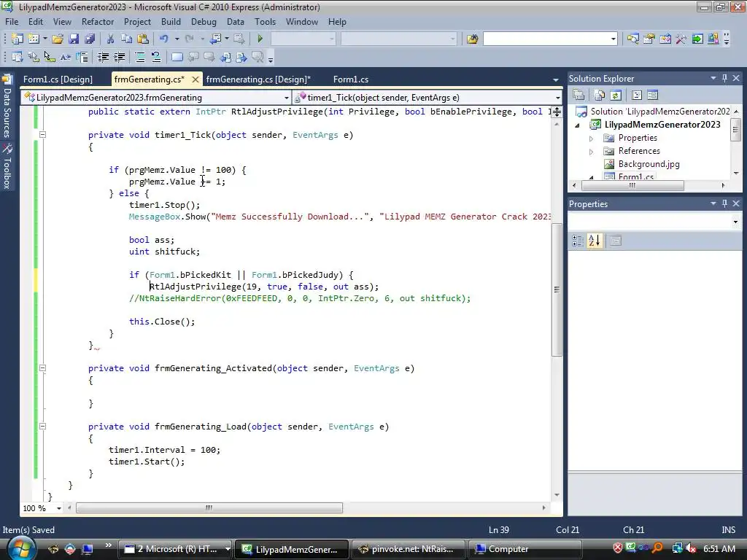Select Background.jpg in Solution Explorer
747x560 pixels.
(649, 164)
